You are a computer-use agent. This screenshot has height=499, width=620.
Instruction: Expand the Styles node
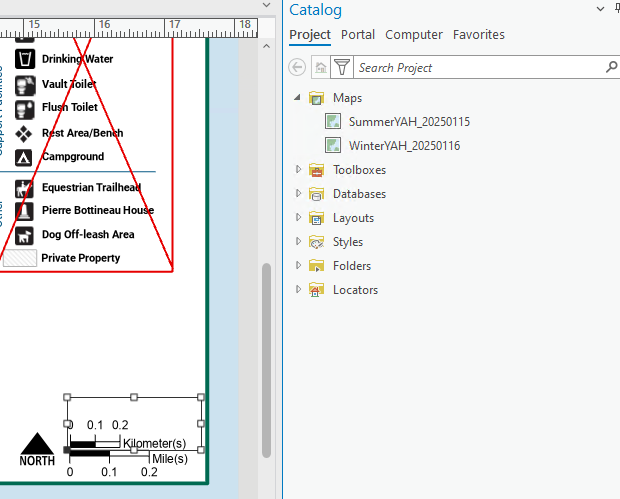(299, 241)
